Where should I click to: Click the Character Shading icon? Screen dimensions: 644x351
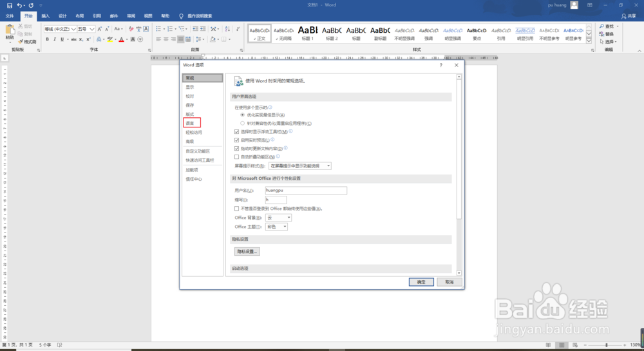point(133,39)
